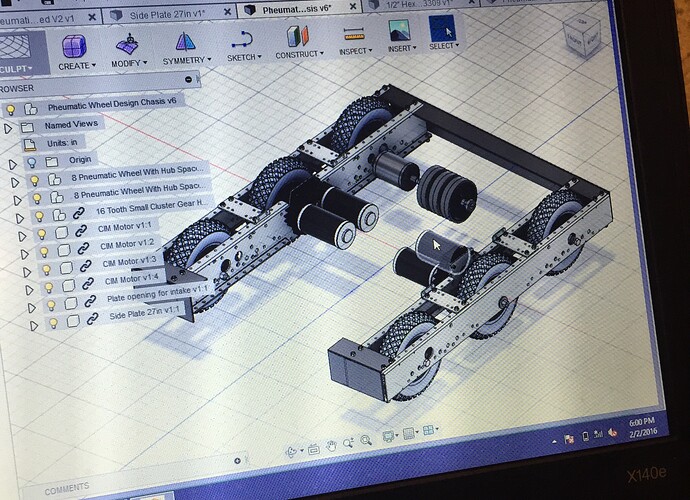Click the network signal tray icon

point(598,434)
